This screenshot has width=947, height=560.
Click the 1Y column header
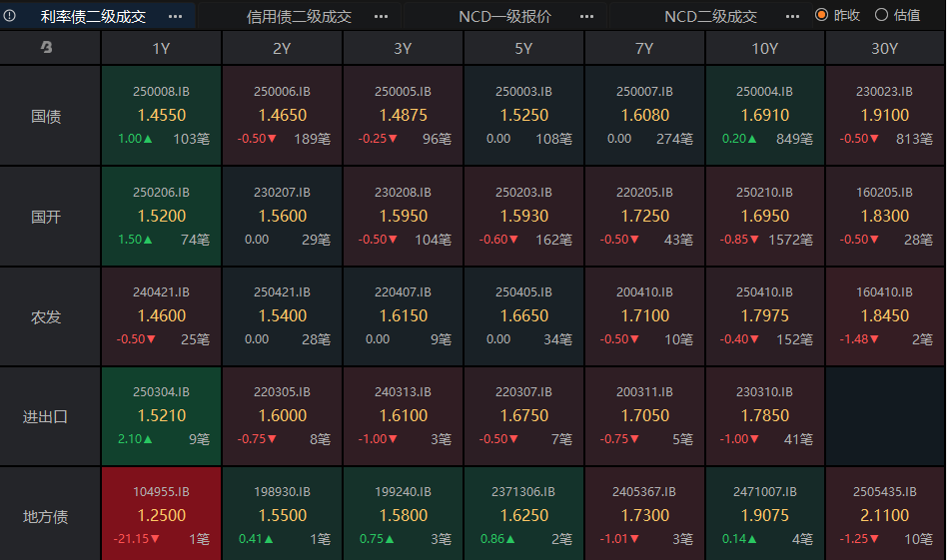pos(161,48)
